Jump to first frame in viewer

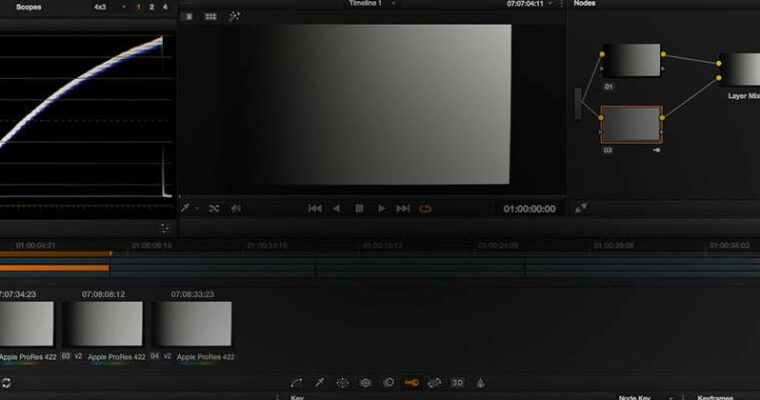pyautogui.click(x=315, y=208)
